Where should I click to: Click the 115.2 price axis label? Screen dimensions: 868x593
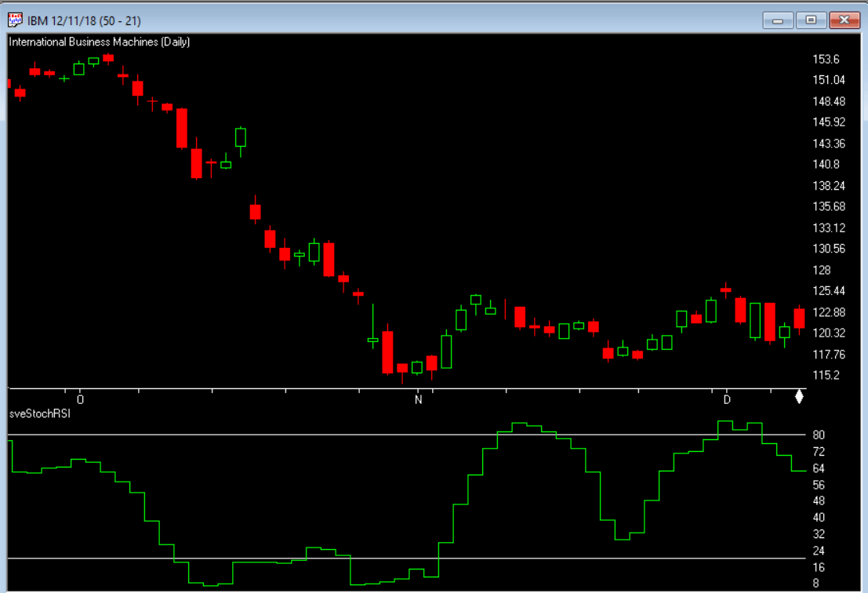[826, 376]
